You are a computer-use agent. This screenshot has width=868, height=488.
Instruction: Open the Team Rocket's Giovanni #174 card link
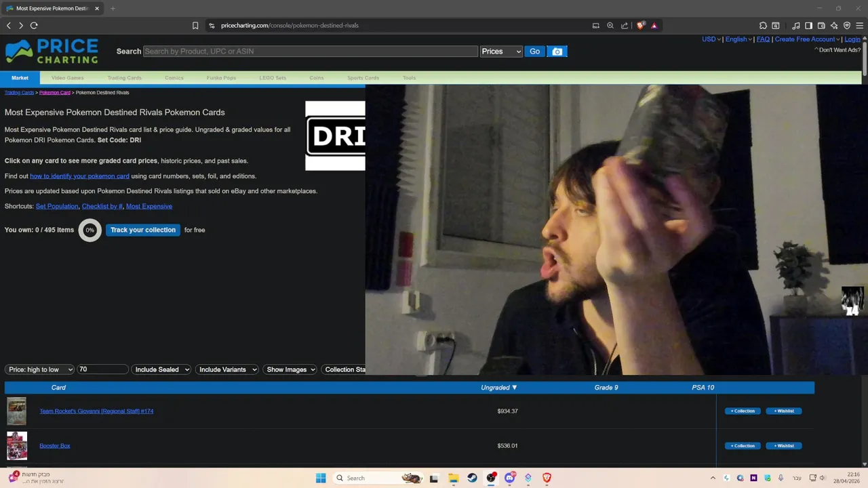[96, 411]
